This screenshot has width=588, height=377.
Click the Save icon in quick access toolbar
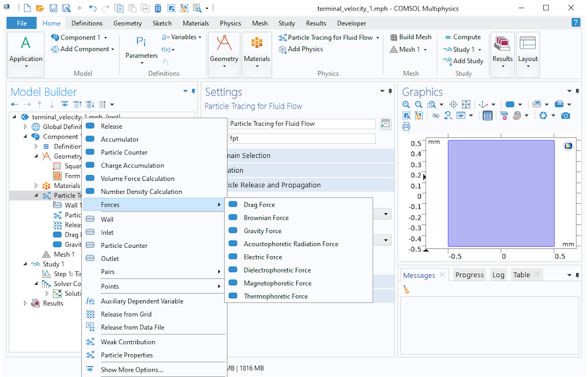coord(54,8)
